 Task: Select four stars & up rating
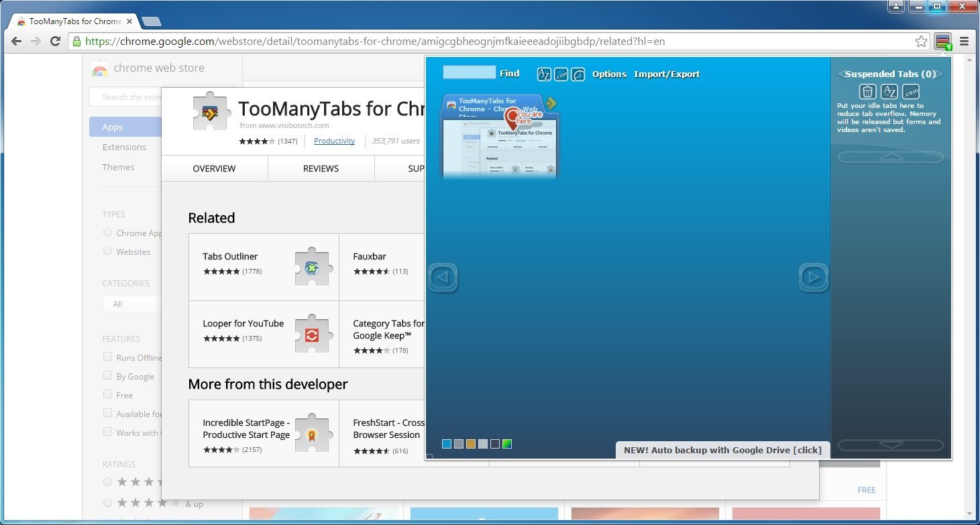[x=107, y=502]
